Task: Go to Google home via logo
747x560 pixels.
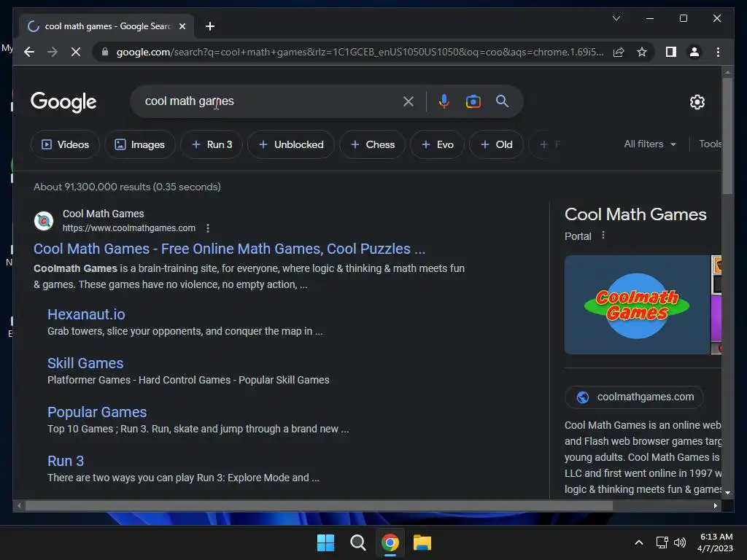Action: click(x=63, y=101)
